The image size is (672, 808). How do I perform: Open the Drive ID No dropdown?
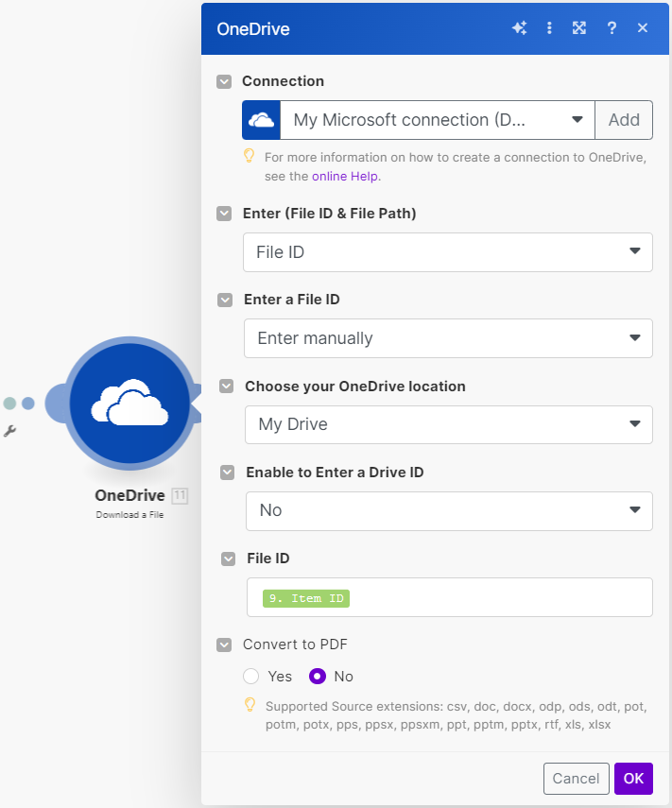[449, 510]
